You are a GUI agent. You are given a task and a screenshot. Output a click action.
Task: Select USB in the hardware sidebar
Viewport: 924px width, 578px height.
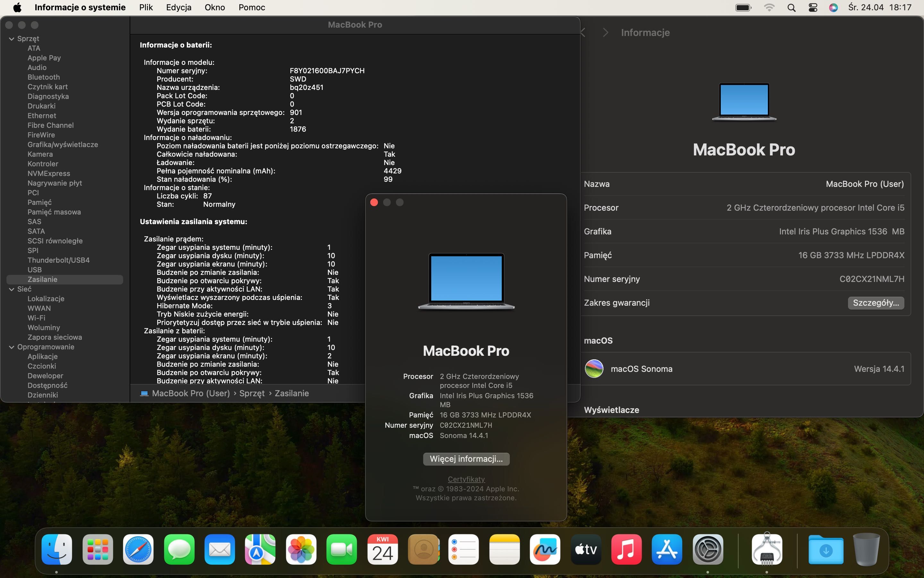pos(34,270)
